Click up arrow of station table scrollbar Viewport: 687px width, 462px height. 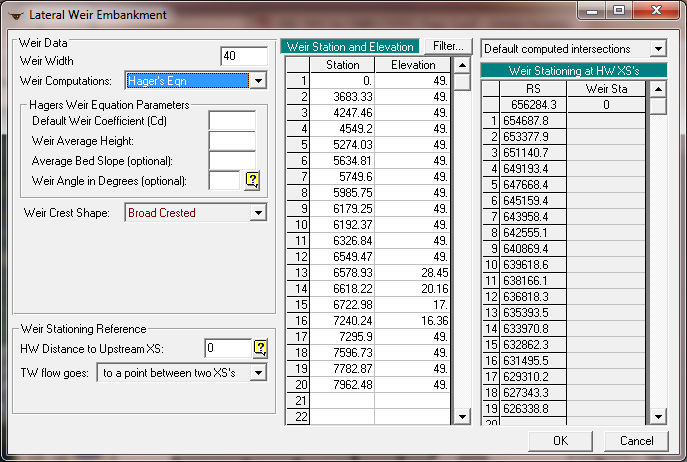pyautogui.click(x=462, y=65)
